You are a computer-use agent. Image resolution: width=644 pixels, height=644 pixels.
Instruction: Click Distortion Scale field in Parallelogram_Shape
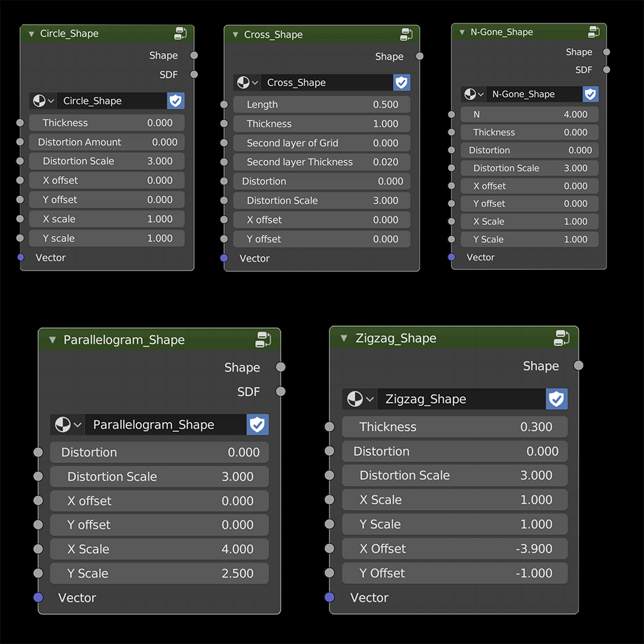click(x=160, y=476)
